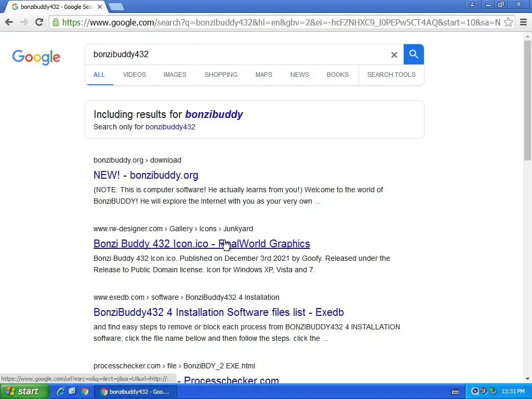The height and width of the screenshot is (399, 532).
Task: Open a new browser tab
Action: (116, 7)
